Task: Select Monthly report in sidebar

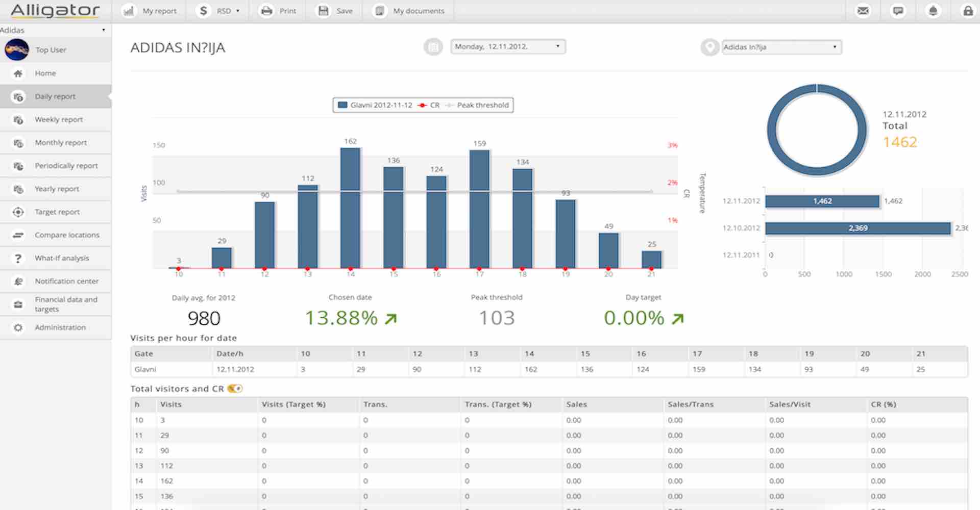Action: 56,143
